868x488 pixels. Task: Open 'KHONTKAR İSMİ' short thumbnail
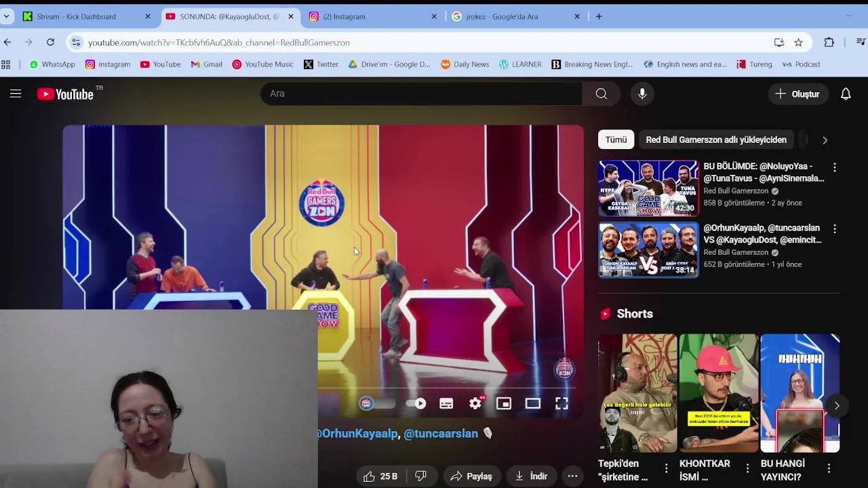[x=719, y=393]
